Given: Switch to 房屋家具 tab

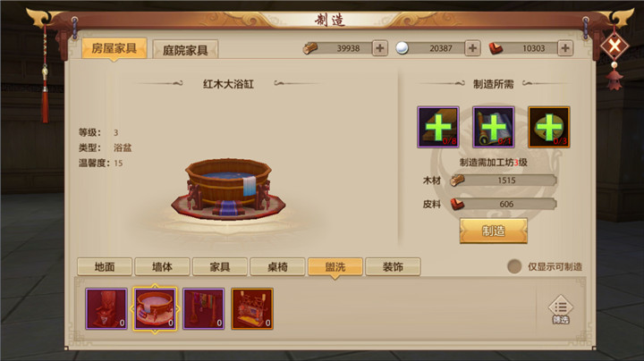Looking at the screenshot, I should [114, 49].
